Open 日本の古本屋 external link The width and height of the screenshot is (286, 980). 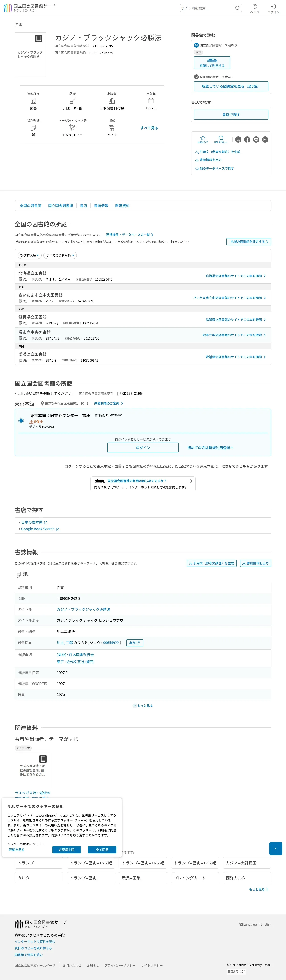pyautogui.click(x=34, y=522)
